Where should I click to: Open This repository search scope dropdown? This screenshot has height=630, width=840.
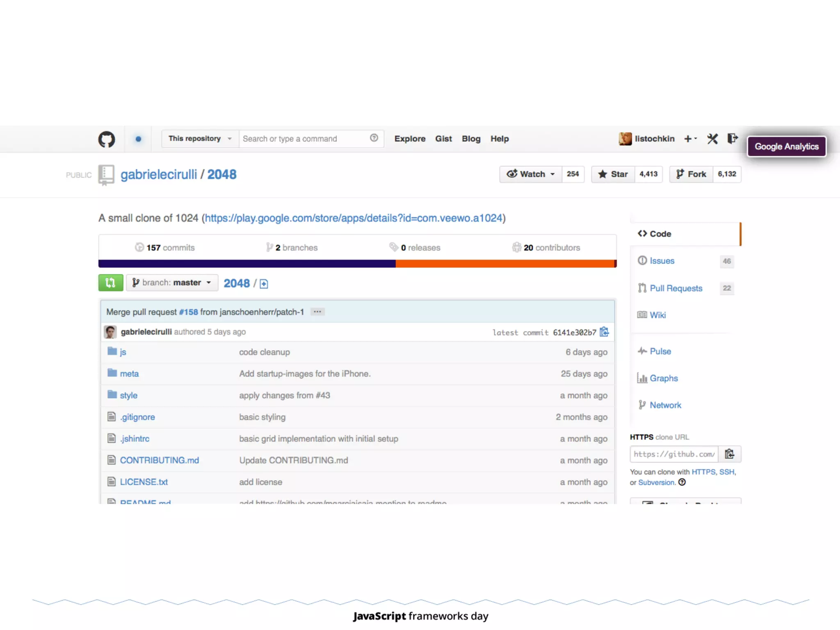coord(200,139)
